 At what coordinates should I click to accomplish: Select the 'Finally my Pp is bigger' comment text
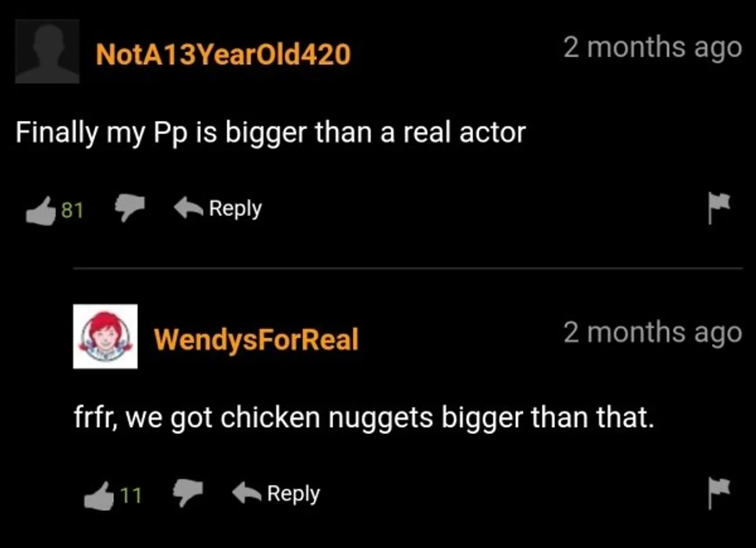coord(271,133)
